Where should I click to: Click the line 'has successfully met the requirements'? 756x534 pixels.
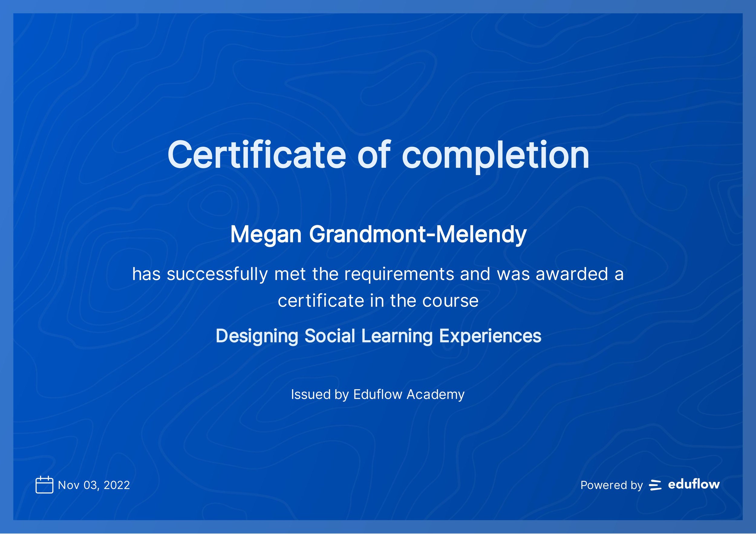[378, 274]
